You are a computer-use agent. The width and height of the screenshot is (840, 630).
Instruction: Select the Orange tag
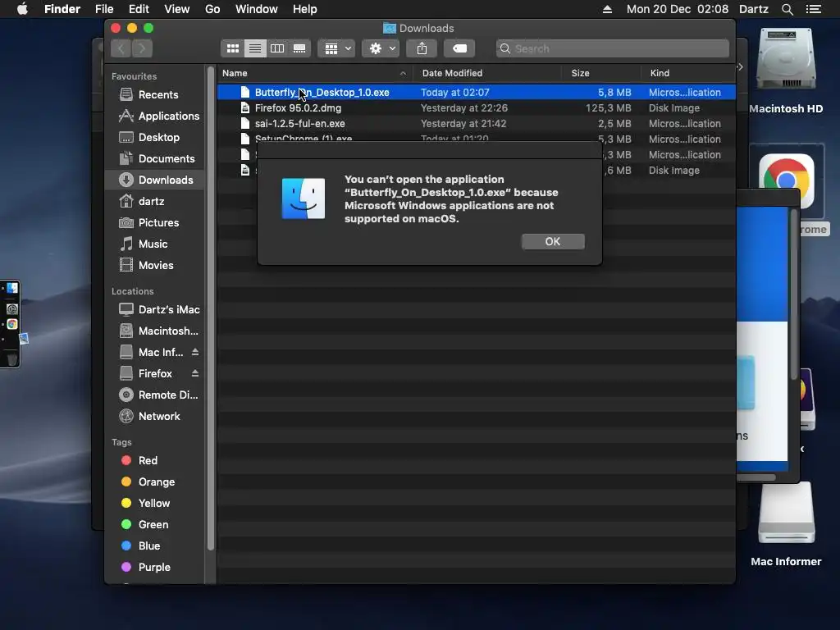(x=155, y=482)
